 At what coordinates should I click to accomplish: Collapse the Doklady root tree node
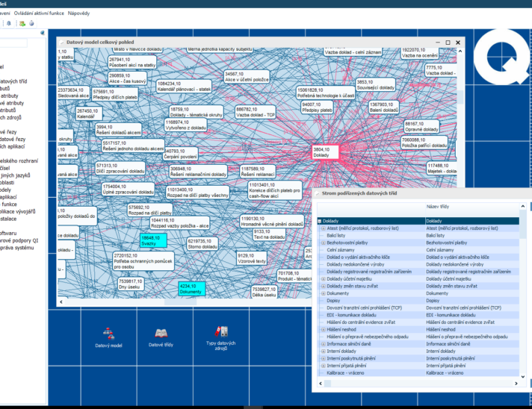click(318, 221)
